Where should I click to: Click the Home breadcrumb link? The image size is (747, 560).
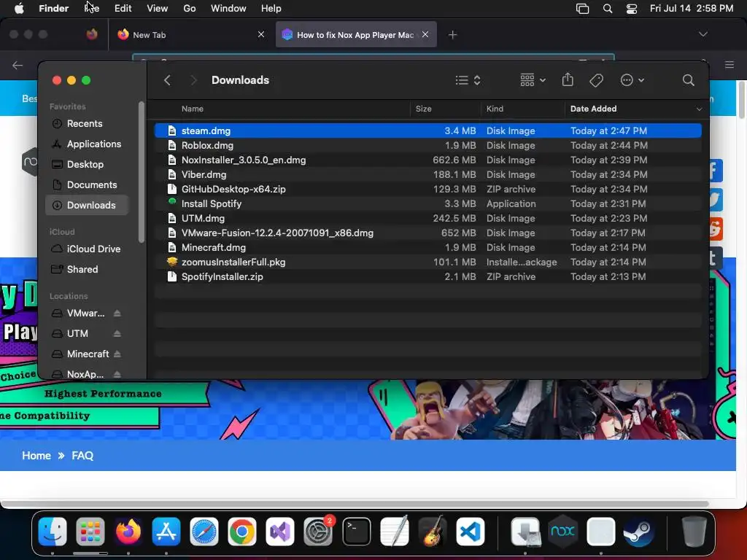coord(36,456)
